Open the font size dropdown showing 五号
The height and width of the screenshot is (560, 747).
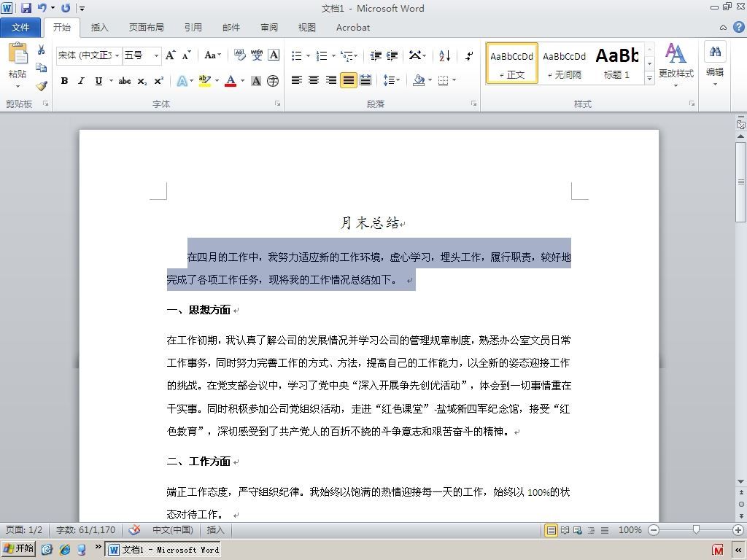tap(142, 55)
